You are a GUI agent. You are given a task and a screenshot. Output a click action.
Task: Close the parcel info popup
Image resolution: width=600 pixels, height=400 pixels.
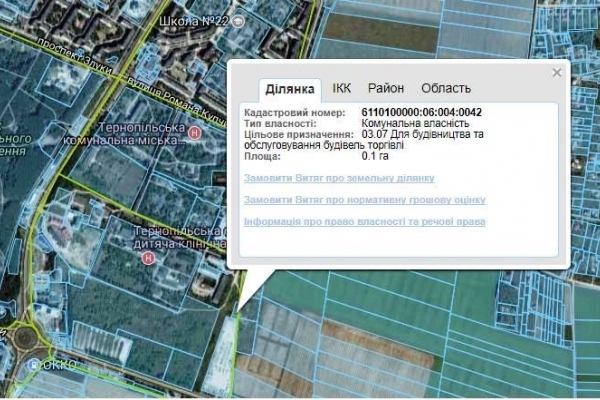pos(557,72)
